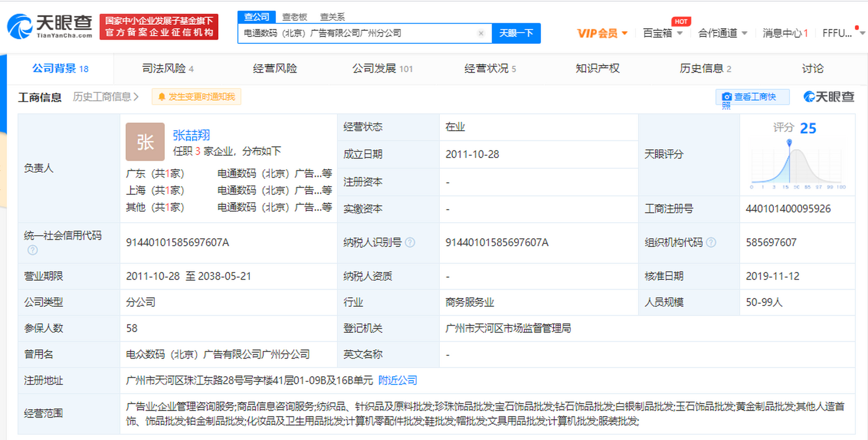Open the 历史工商信息 link
This screenshot has width=868, height=440.
(x=106, y=97)
